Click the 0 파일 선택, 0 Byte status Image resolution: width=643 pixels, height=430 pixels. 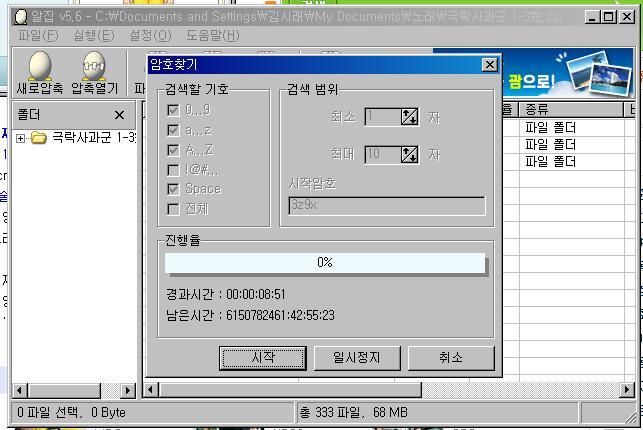(x=71, y=412)
